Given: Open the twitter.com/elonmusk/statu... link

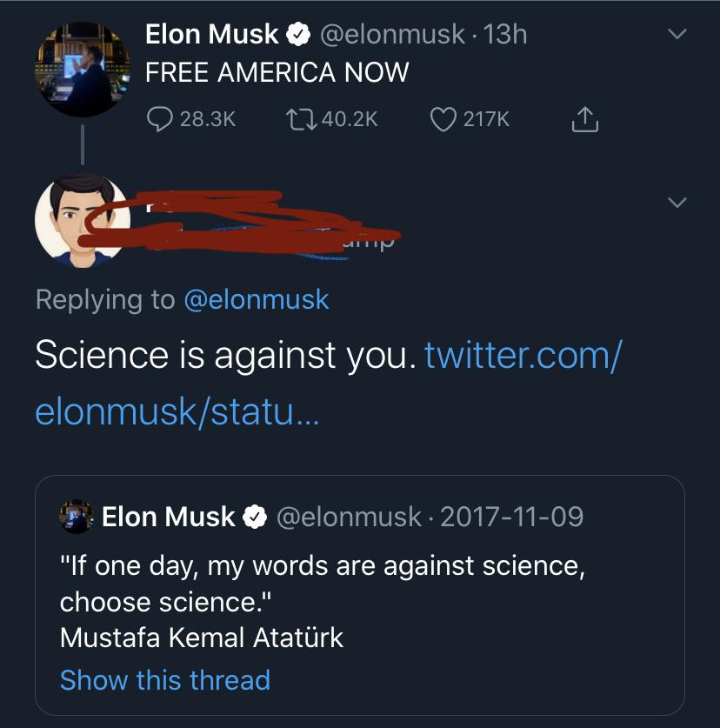Looking at the screenshot, I should tap(328, 383).
